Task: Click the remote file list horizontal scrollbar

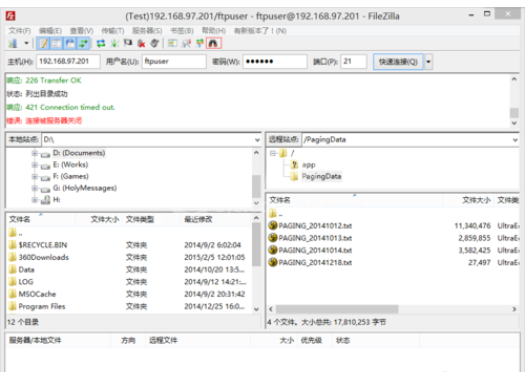Action: point(337,309)
